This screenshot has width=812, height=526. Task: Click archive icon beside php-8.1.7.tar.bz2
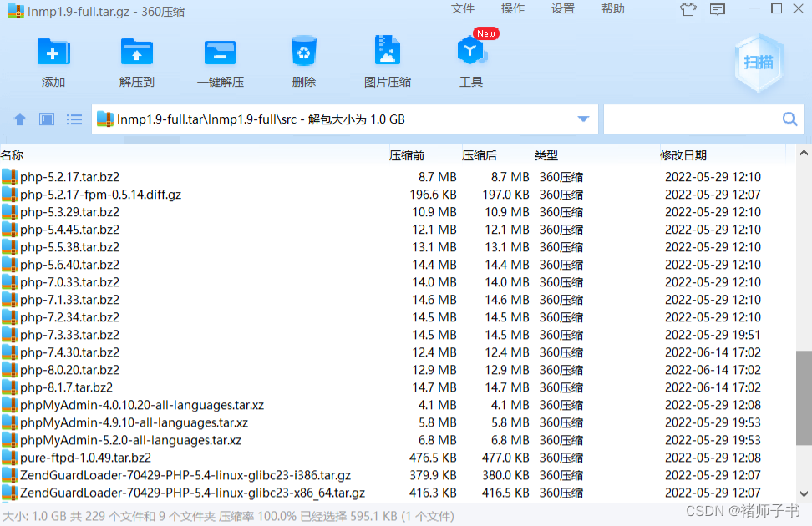coord(9,387)
